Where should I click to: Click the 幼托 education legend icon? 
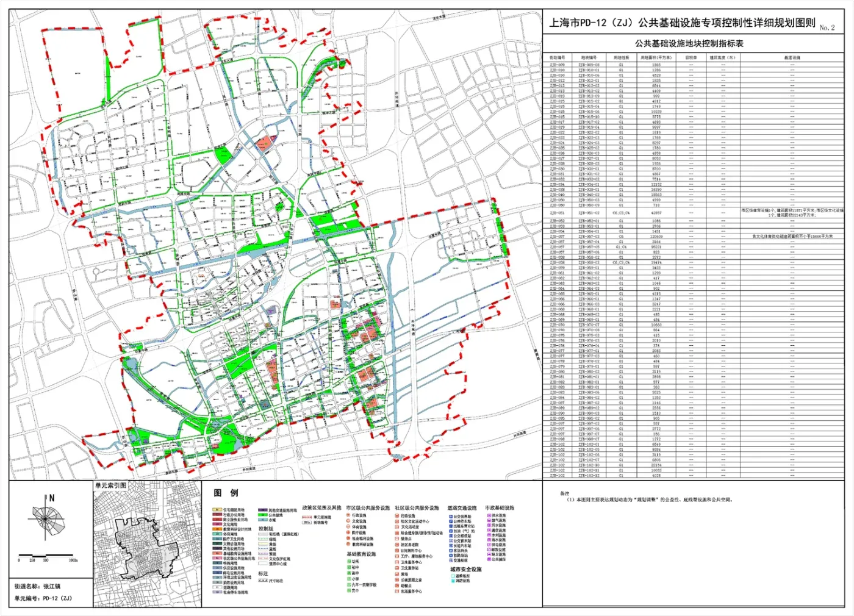[x=348, y=562]
